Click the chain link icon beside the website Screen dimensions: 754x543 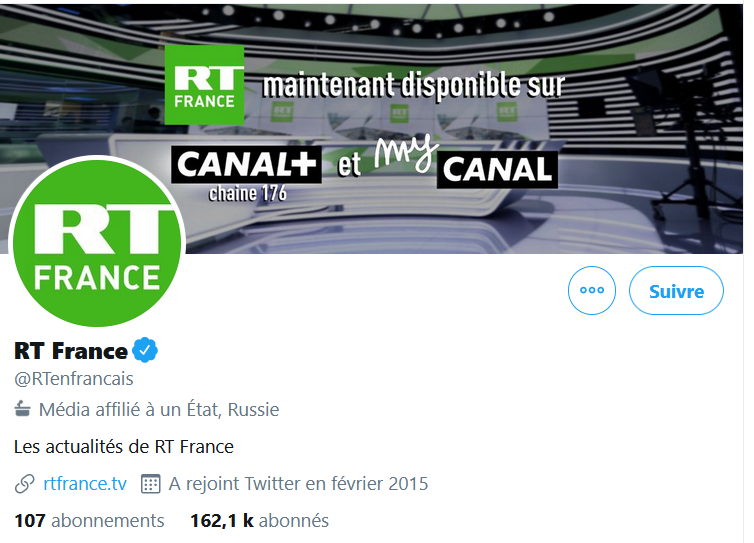click(x=25, y=484)
